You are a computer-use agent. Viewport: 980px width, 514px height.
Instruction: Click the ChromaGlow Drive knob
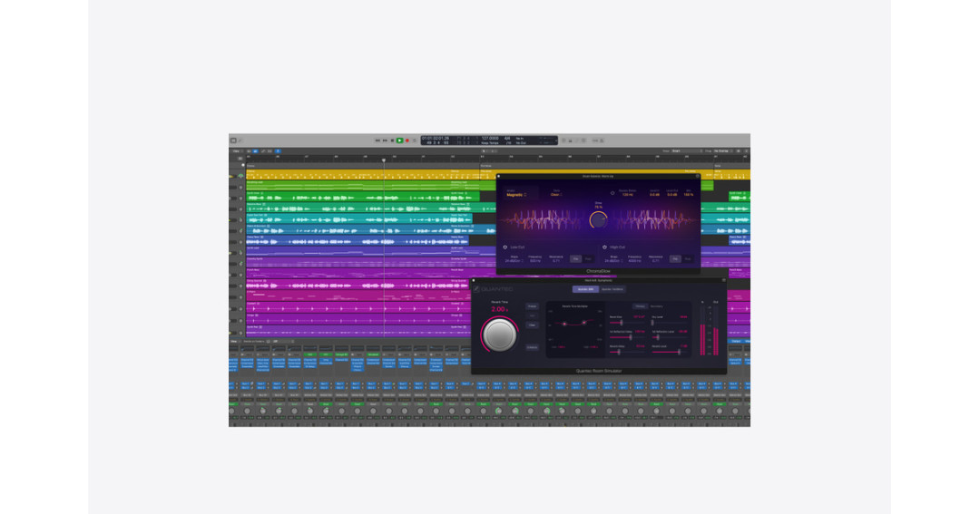(599, 220)
